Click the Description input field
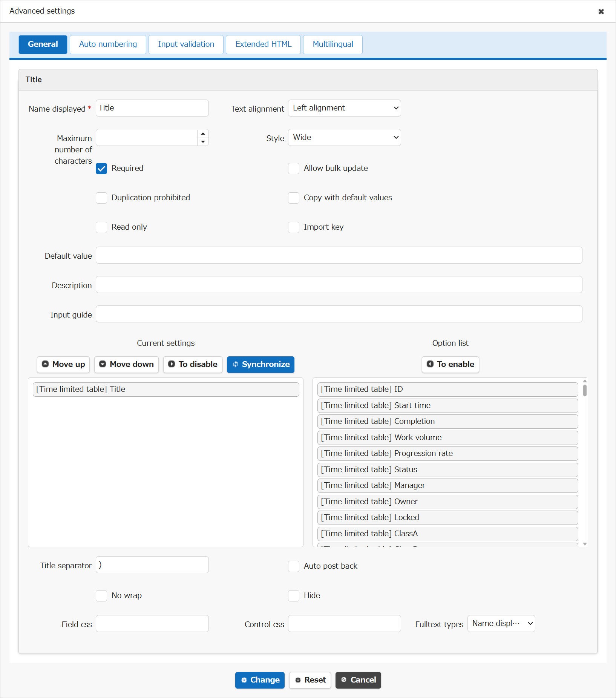Viewport: 616px width, 698px height. (x=339, y=285)
